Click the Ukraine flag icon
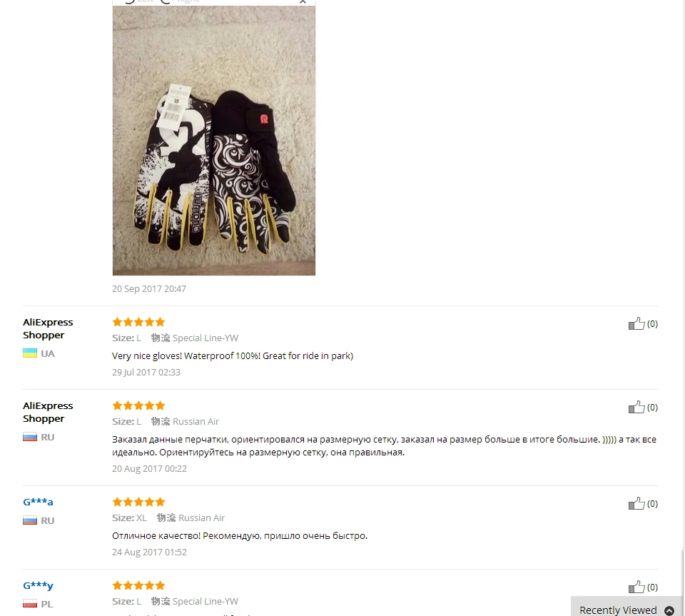Image resolution: width=685 pixels, height=616 pixels. click(30, 353)
